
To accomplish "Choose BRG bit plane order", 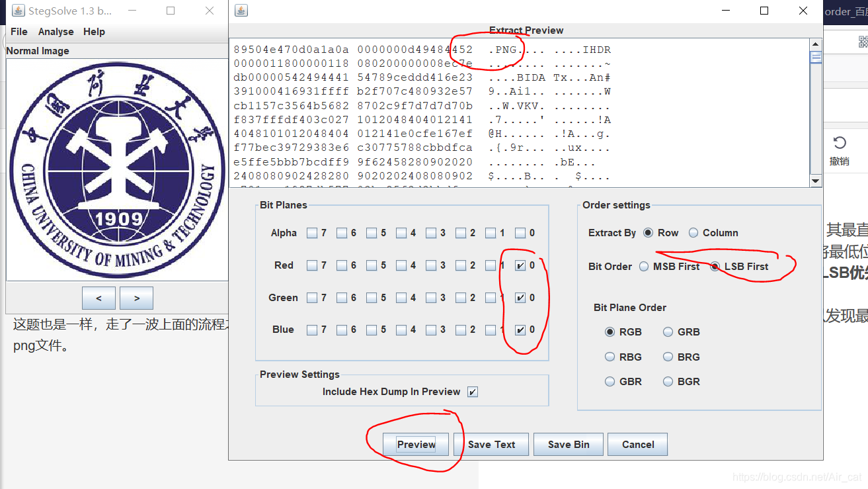I will [x=668, y=357].
